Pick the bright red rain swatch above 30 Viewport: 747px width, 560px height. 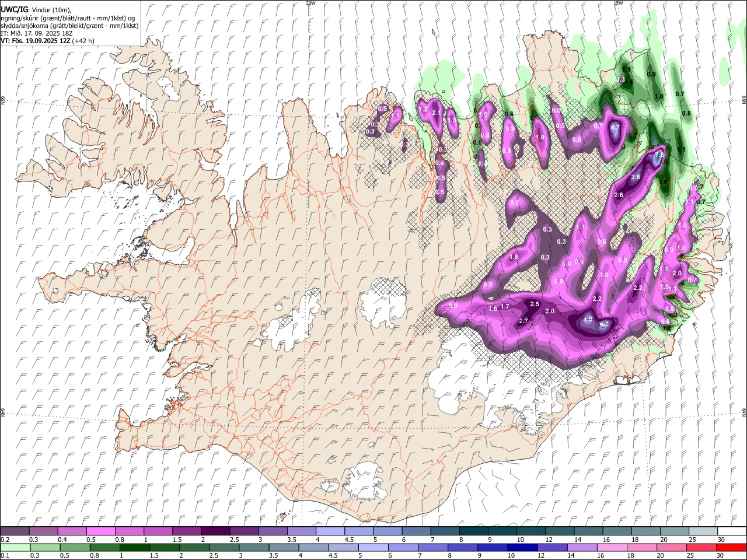click(x=731, y=547)
